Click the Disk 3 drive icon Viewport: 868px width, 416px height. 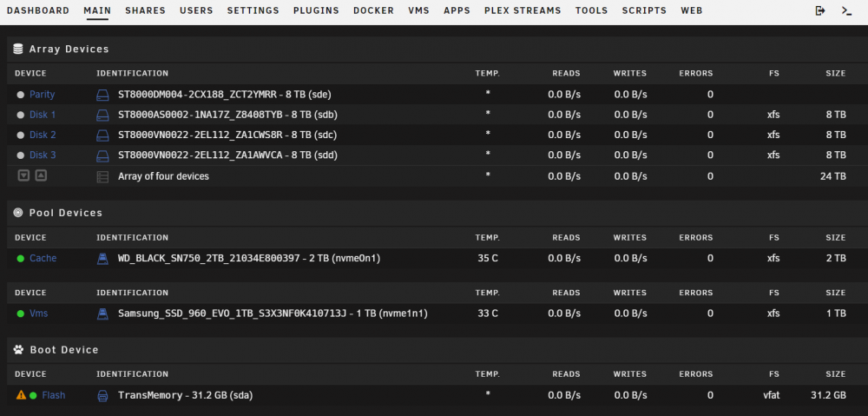click(103, 155)
